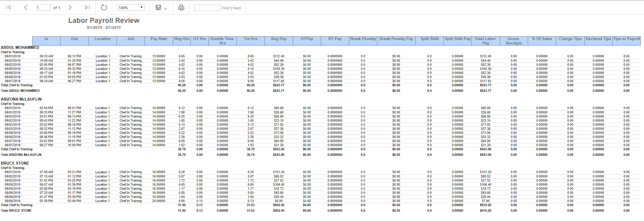Screen dimensions: 644x221
Task: Click employee name BRUCE STONE
Action: click(15, 163)
